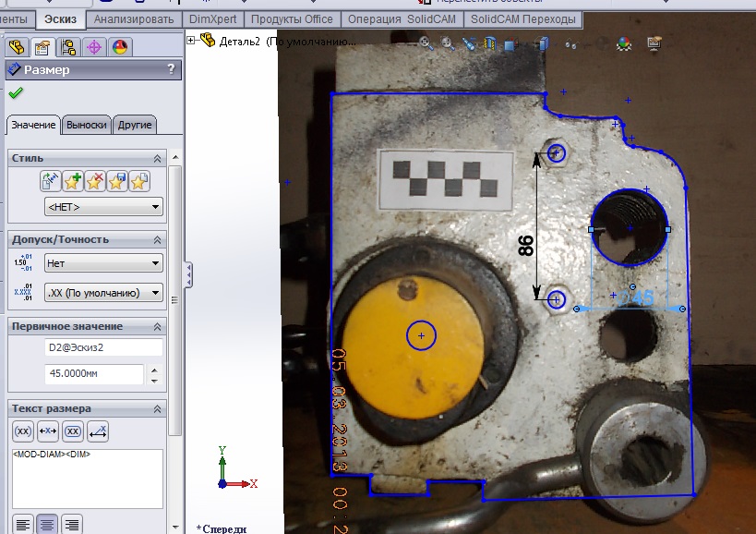Open View Orientation cube icon

[511, 44]
